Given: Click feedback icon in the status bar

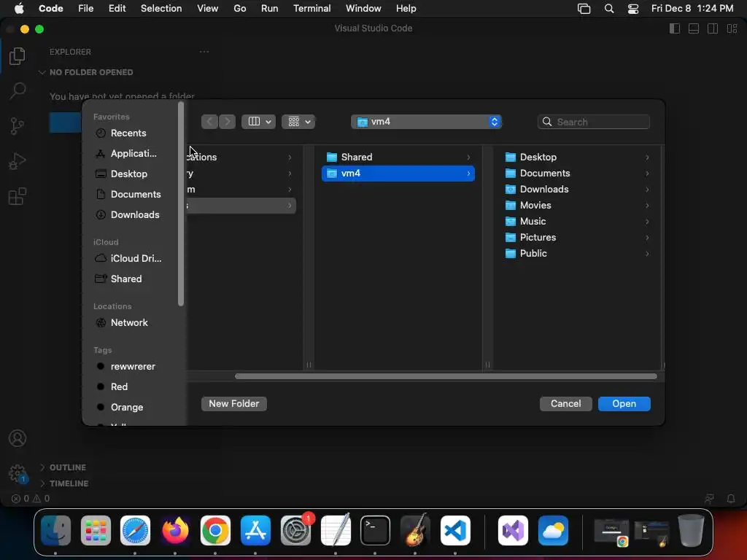Looking at the screenshot, I should [709, 499].
